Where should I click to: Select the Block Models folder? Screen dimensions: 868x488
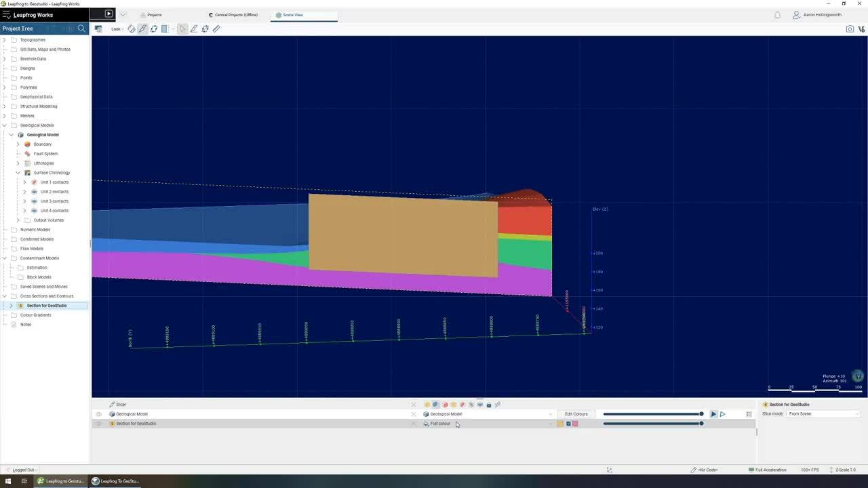(39, 277)
